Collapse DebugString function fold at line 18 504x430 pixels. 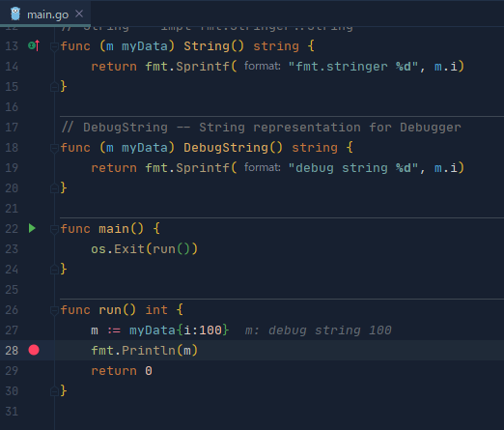pos(54,149)
